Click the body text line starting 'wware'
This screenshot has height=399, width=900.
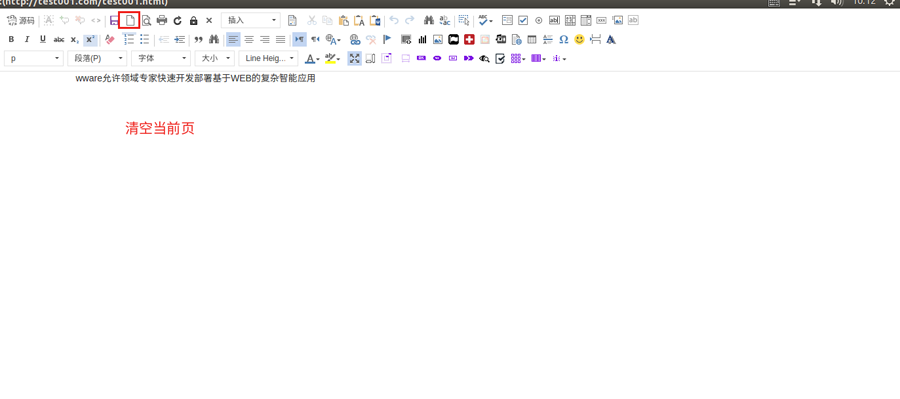tap(196, 79)
